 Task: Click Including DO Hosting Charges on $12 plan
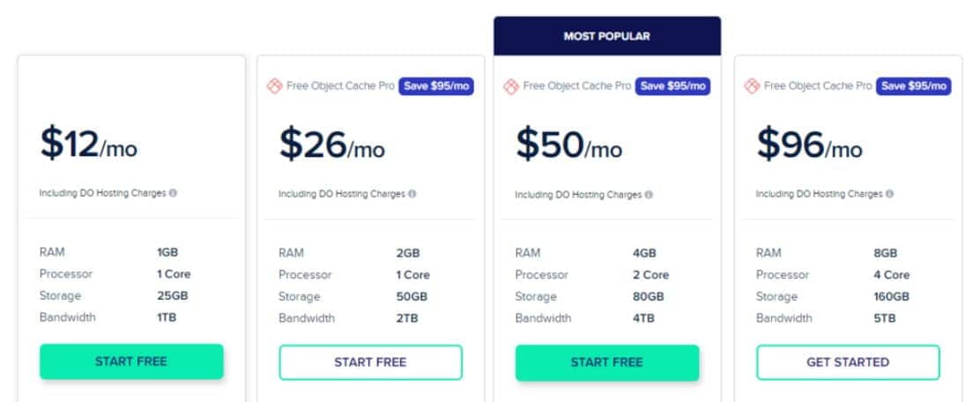pyautogui.click(x=102, y=193)
